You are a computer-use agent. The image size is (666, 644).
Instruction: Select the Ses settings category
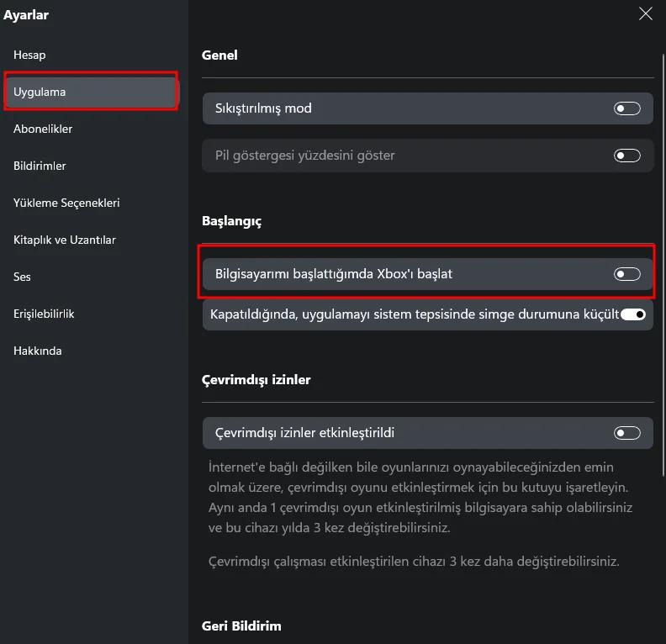click(23, 277)
